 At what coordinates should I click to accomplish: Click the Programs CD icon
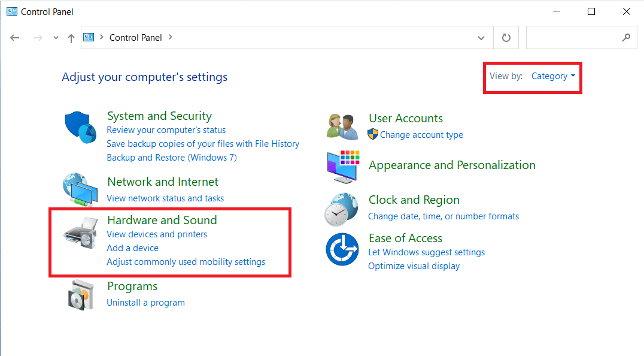pyautogui.click(x=81, y=294)
